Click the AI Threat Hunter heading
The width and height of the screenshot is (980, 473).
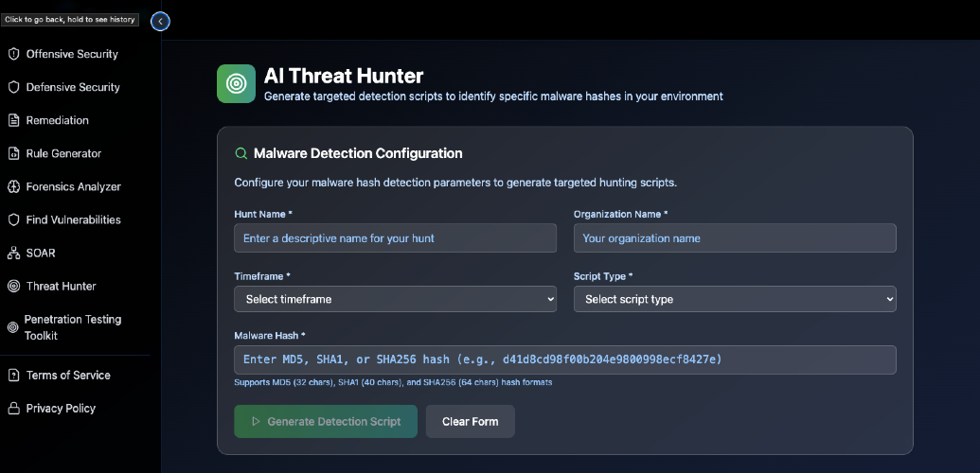[343, 77]
